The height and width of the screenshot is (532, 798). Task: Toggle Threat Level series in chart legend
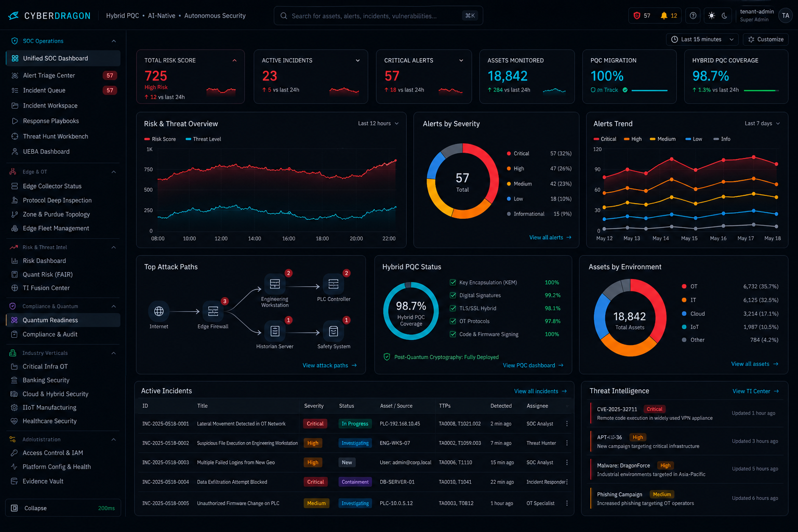pos(203,139)
